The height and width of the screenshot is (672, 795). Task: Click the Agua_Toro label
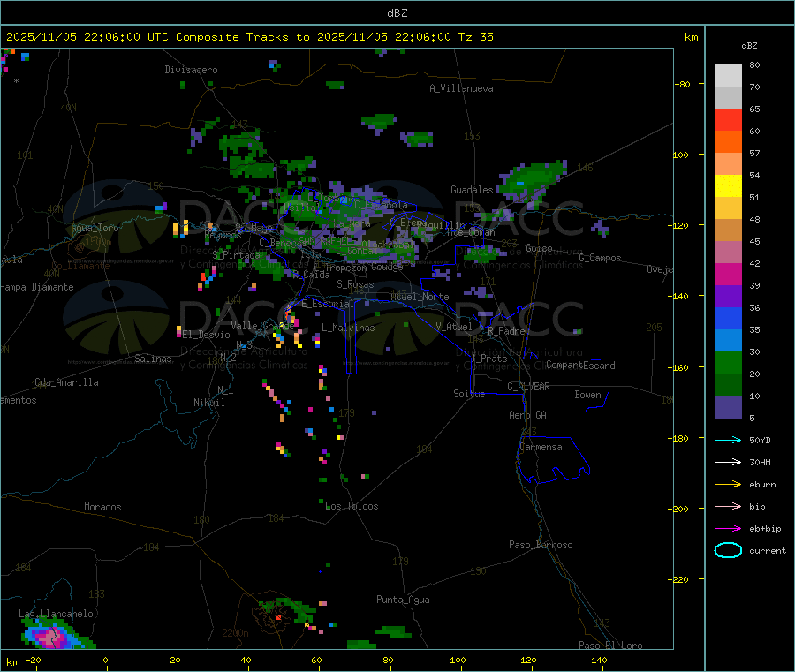[95, 228]
